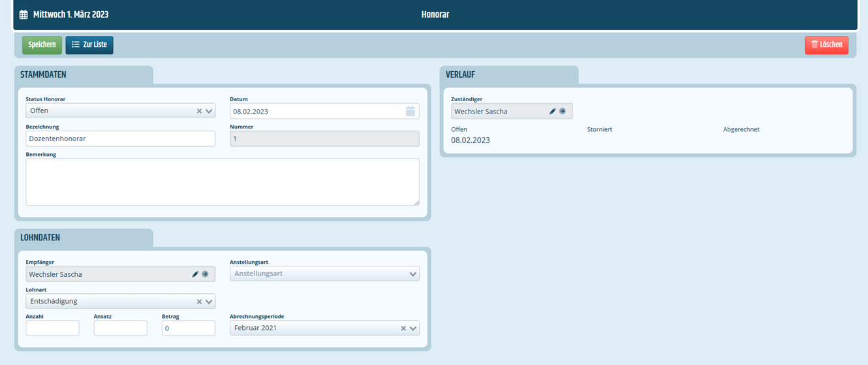
Task: Open the date picker icon in Datum field
Action: [411, 111]
